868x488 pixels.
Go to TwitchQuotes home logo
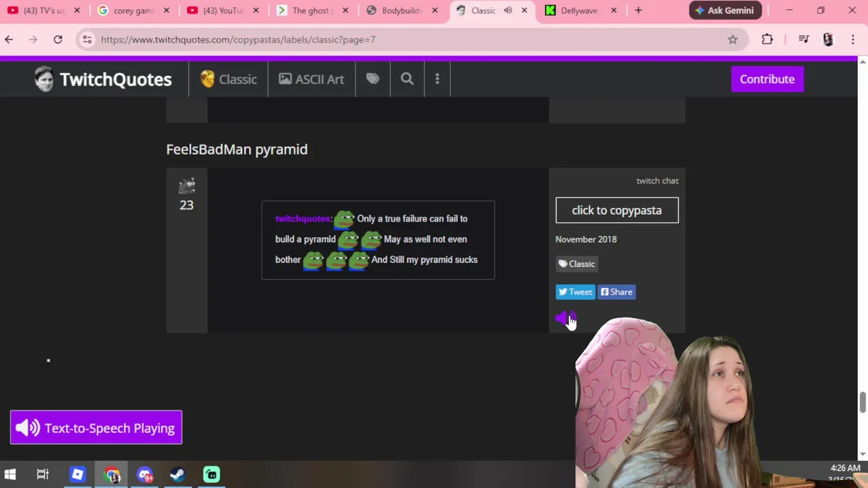pos(103,79)
